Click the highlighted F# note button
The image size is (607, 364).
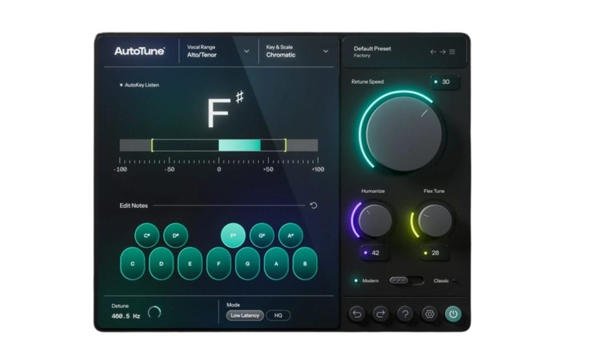pyautogui.click(x=233, y=235)
